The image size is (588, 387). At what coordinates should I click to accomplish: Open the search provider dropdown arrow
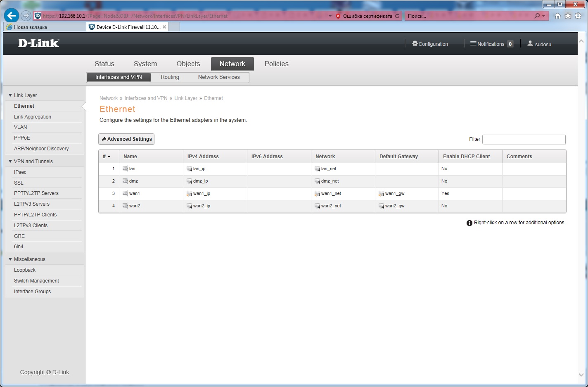543,16
